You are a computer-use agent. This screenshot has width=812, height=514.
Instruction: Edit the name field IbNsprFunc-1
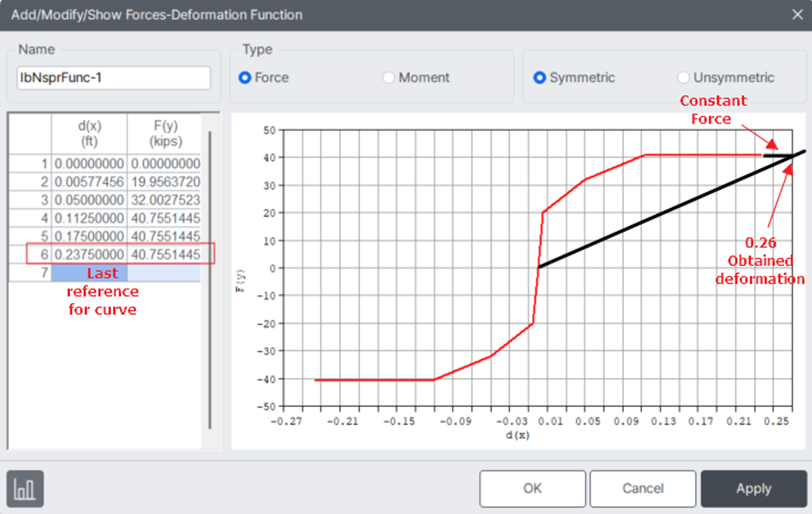pos(113,78)
